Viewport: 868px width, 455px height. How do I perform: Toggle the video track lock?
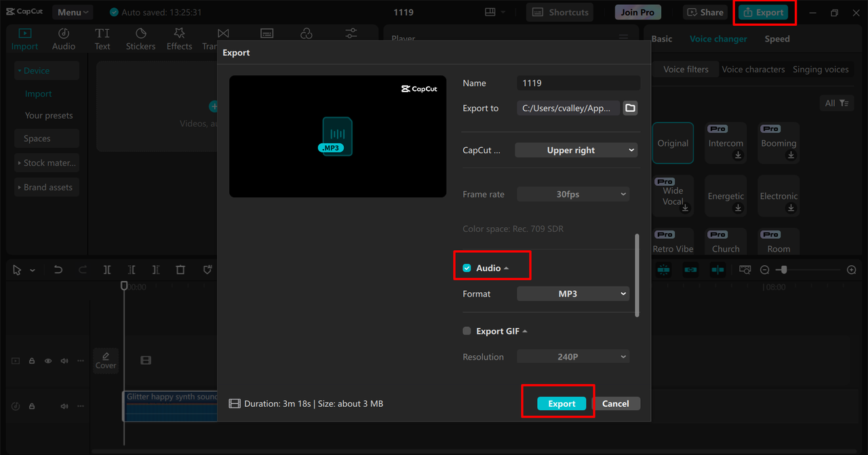point(32,361)
